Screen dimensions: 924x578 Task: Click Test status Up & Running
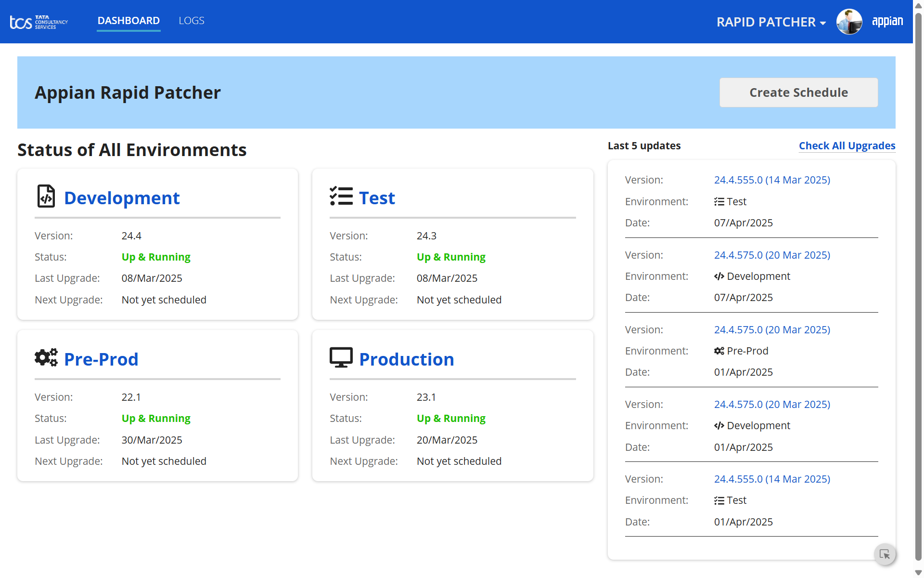click(451, 257)
